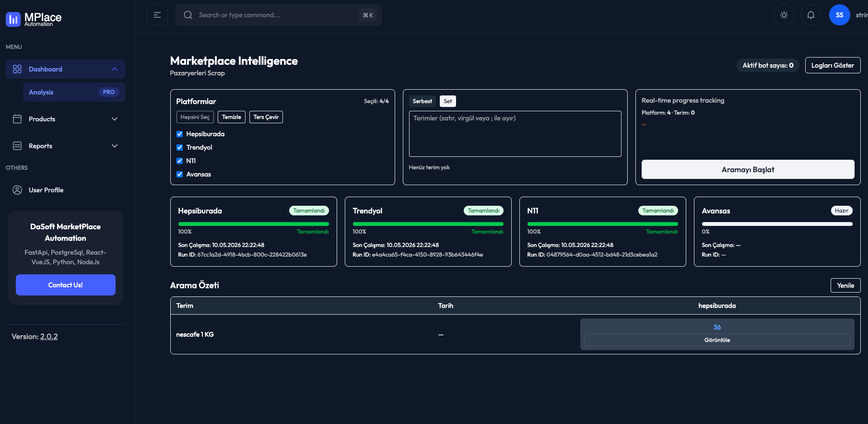Viewport: 868px width, 424px height.
Task: Click the search magnifier icon
Action: (188, 15)
